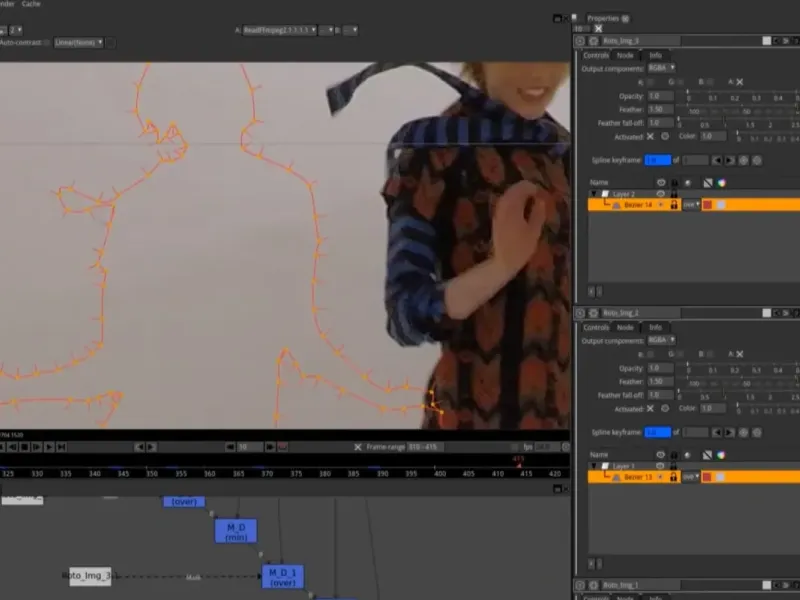Go to previous spline keyframe in Roto_Img_2
Screen dimensions: 800x600
point(717,433)
